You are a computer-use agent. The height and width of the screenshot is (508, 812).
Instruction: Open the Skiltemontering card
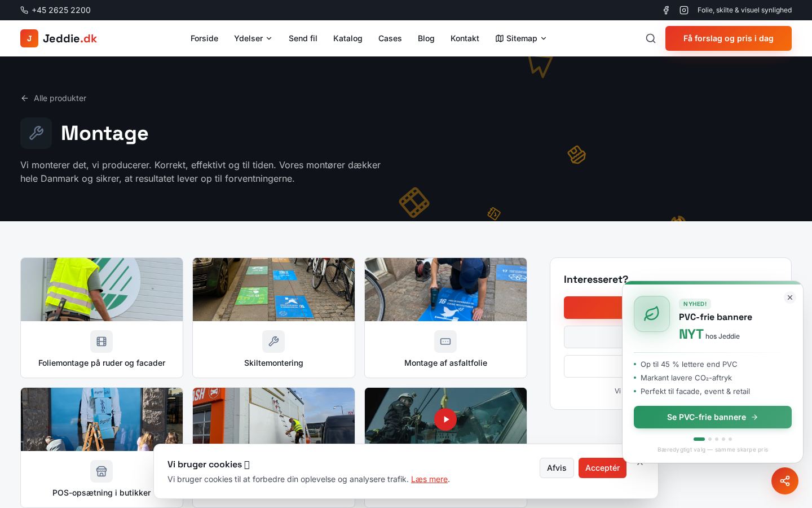click(x=273, y=318)
